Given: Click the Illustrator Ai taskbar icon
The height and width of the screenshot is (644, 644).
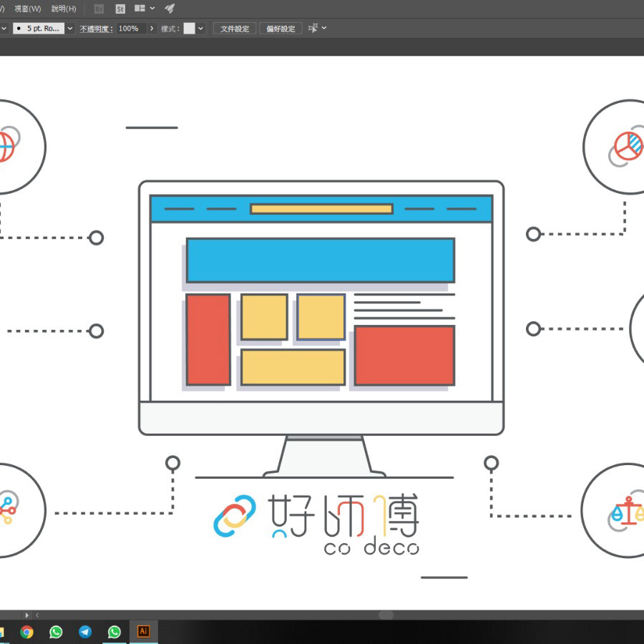Looking at the screenshot, I should pyautogui.click(x=143, y=632).
